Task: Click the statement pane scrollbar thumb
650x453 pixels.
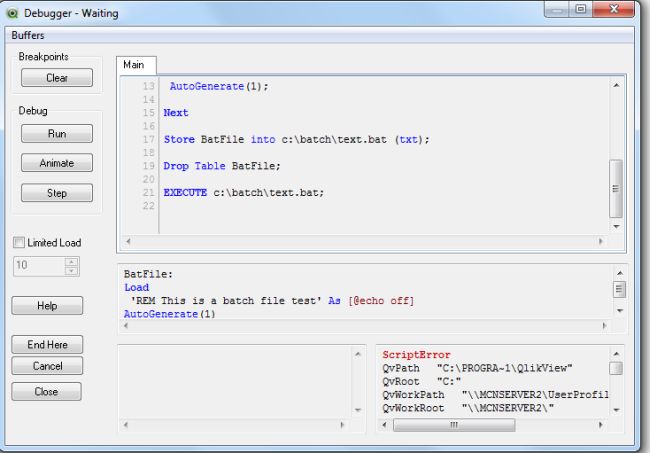Action: [x=619, y=289]
